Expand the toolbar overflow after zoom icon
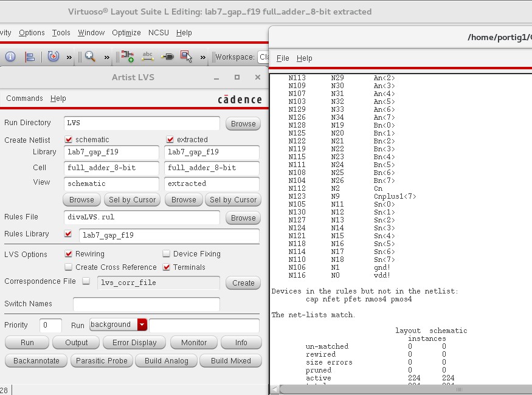 pyautogui.click(x=107, y=57)
